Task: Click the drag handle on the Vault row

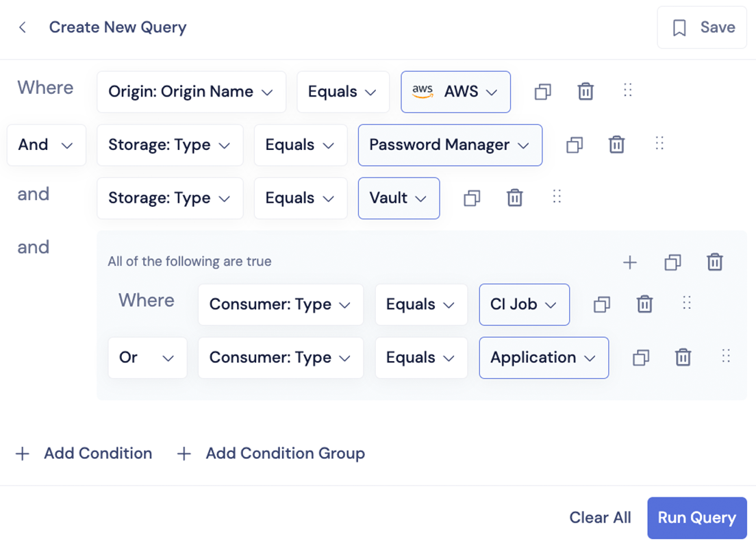Action: [x=557, y=197]
